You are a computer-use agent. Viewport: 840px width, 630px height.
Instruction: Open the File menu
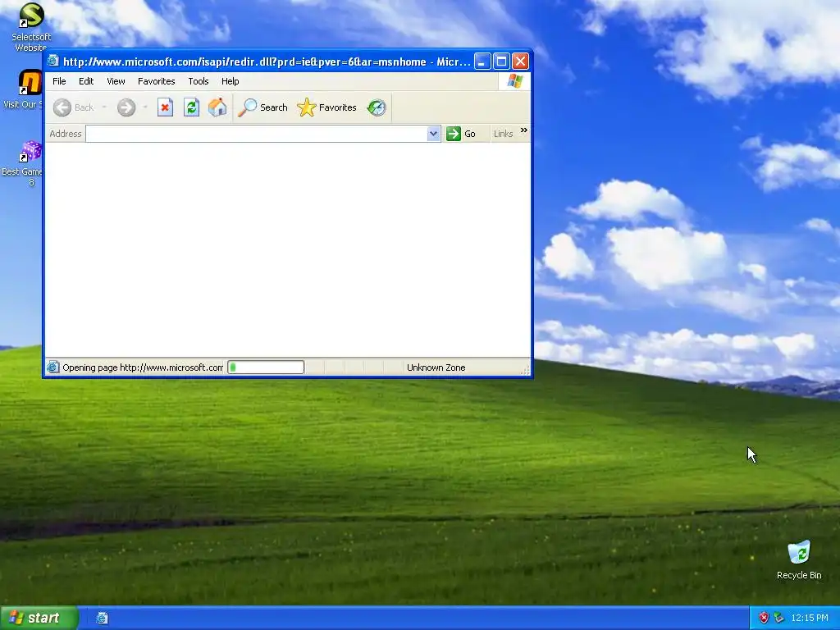pos(59,81)
